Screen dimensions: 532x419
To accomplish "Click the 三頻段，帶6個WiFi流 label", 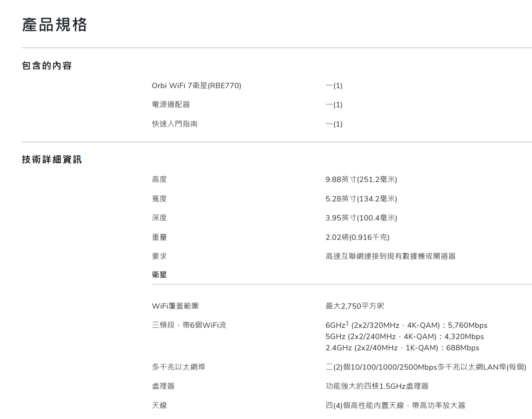I will pyautogui.click(x=189, y=325).
